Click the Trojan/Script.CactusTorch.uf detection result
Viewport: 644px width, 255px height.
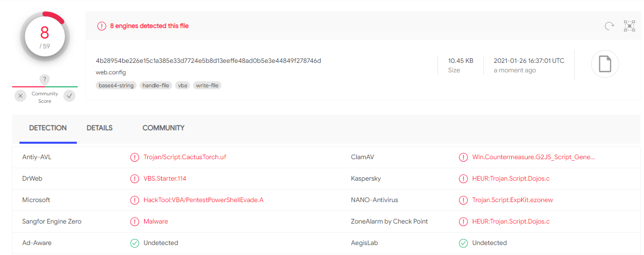pos(185,157)
